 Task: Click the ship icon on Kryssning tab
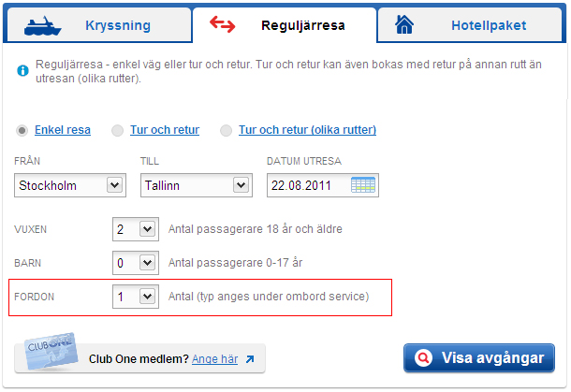point(43,26)
